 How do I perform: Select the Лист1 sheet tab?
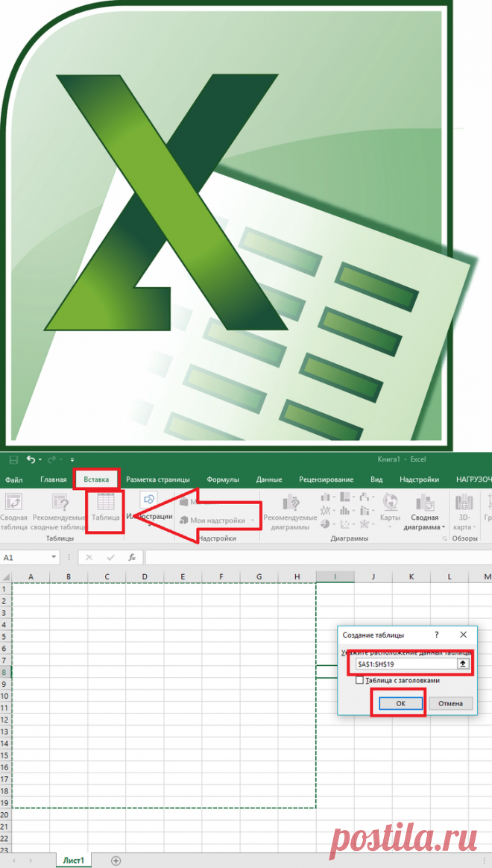[x=74, y=861]
